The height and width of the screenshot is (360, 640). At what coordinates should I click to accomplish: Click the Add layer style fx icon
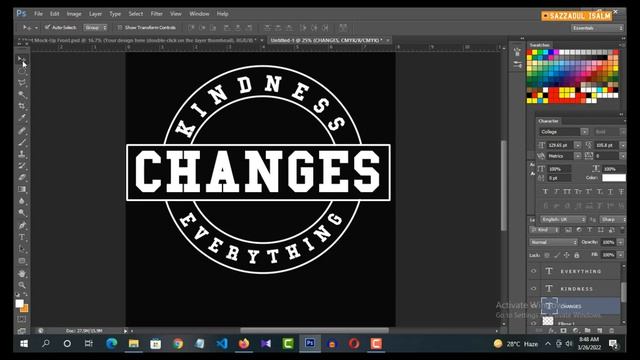(x=551, y=331)
